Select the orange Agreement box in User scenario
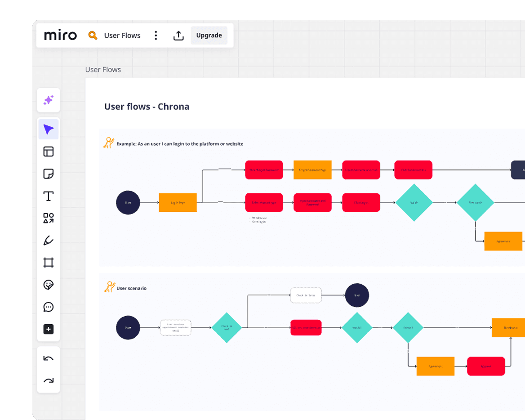525x420 pixels. [x=436, y=366]
